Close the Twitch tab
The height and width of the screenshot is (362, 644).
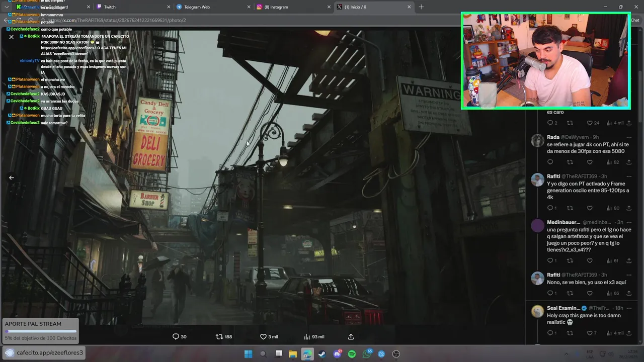tap(169, 7)
